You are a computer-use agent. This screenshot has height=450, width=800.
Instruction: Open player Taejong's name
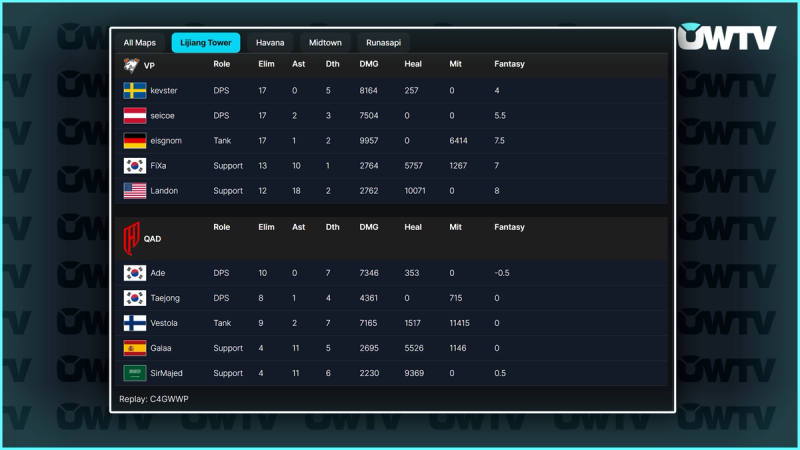point(165,298)
